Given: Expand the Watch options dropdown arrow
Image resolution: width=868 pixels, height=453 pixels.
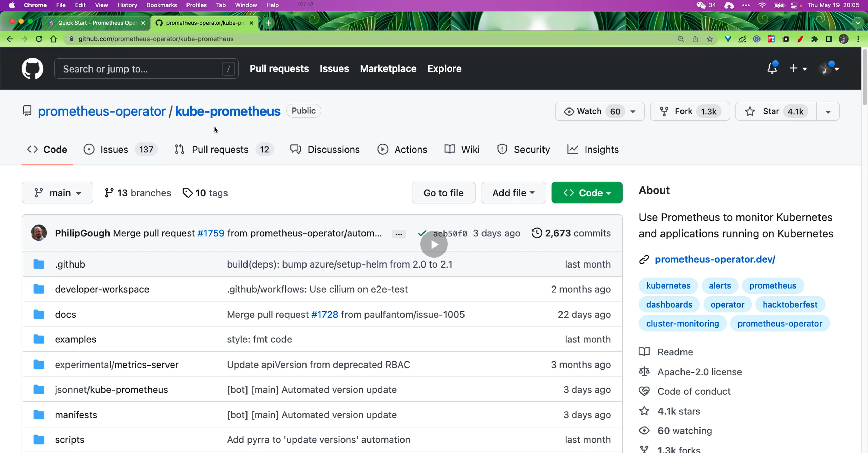Looking at the screenshot, I should click(x=633, y=111).
